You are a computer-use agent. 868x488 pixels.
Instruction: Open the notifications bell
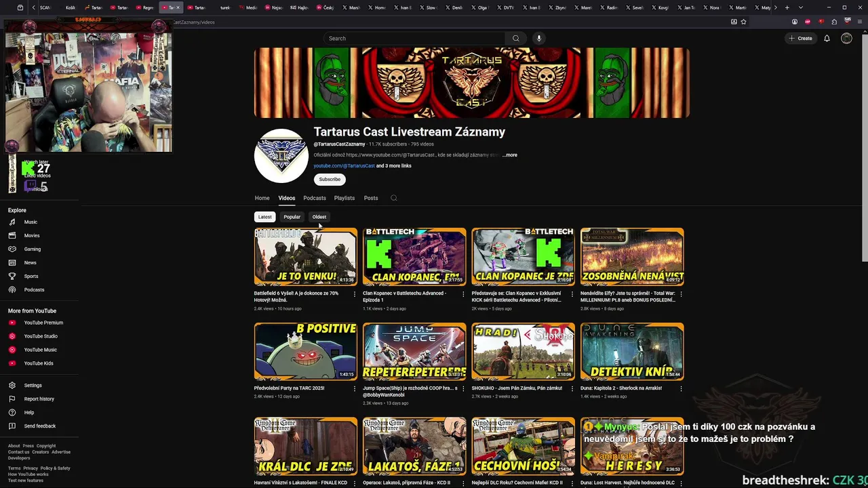tap(827, 39)
